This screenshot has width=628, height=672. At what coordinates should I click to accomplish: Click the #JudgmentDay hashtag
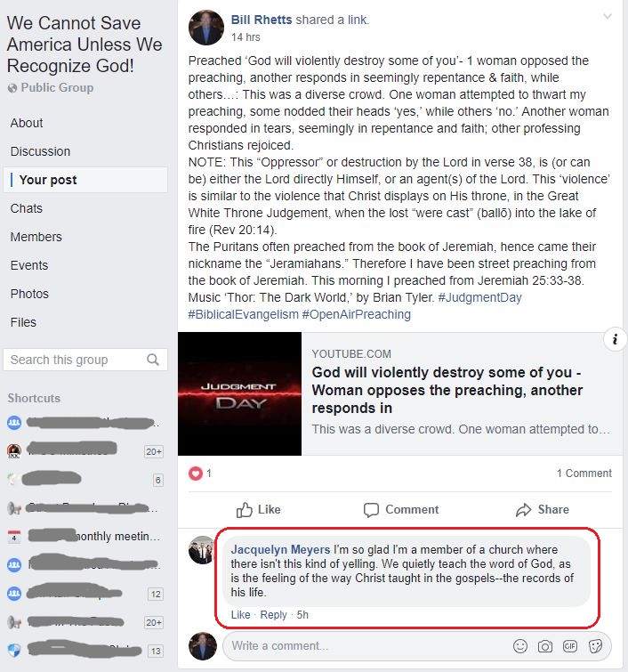coord(479,297)
